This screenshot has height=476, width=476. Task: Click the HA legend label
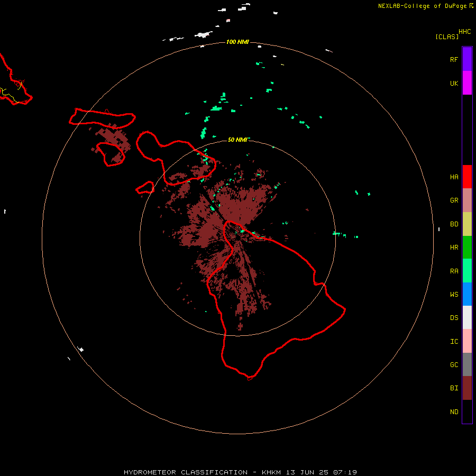click(454, 177)
